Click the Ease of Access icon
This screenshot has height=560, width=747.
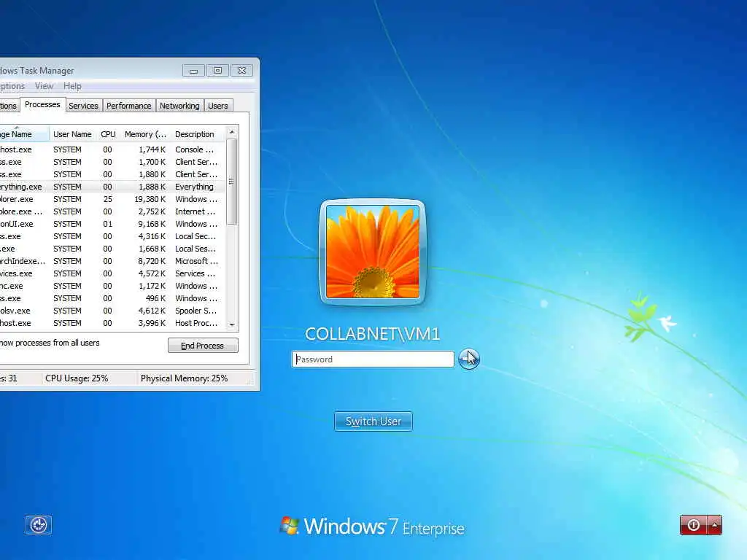tap(38, 525)
